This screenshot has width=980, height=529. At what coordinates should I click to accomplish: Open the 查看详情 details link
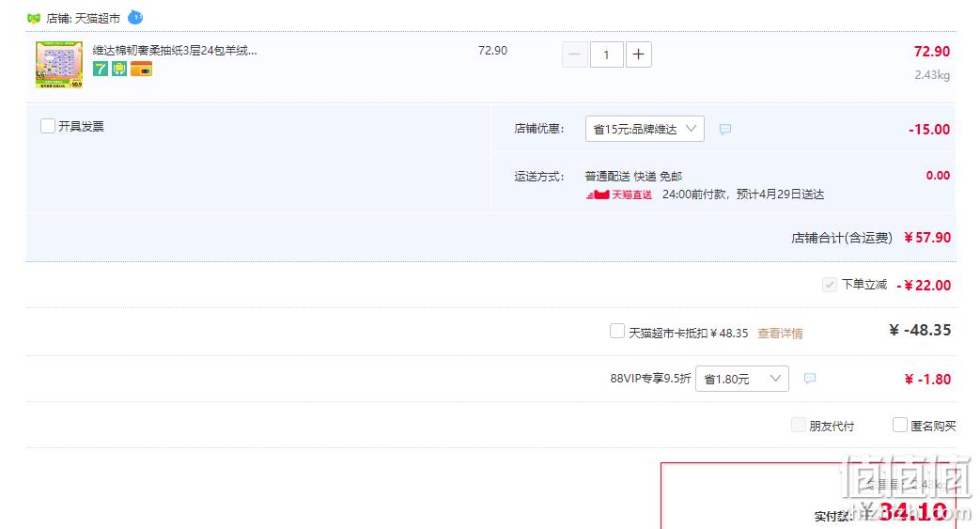(x=780, y=334)
